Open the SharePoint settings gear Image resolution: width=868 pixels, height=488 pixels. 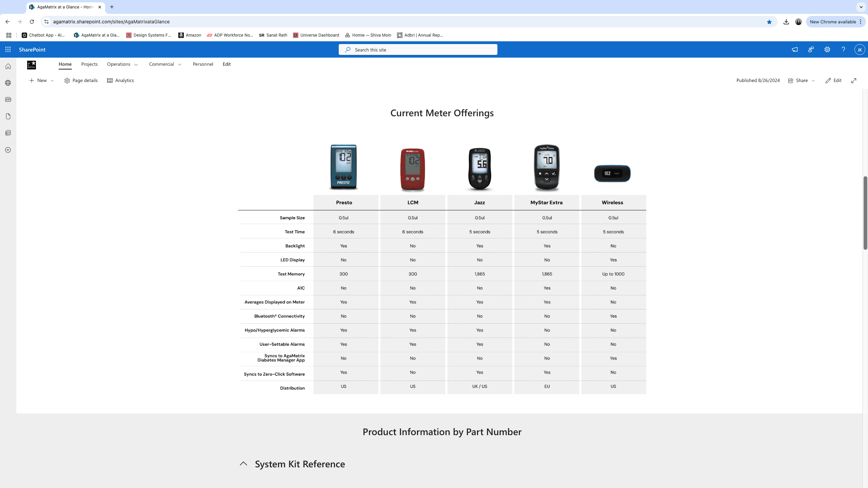(x=827, y=49)
